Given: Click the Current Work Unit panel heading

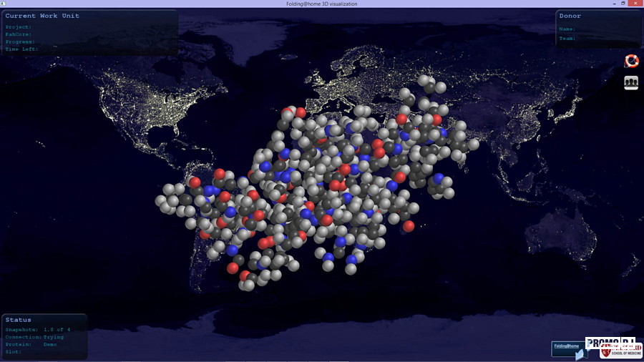Looking at the screenshot, I should [x=42, y=16].
